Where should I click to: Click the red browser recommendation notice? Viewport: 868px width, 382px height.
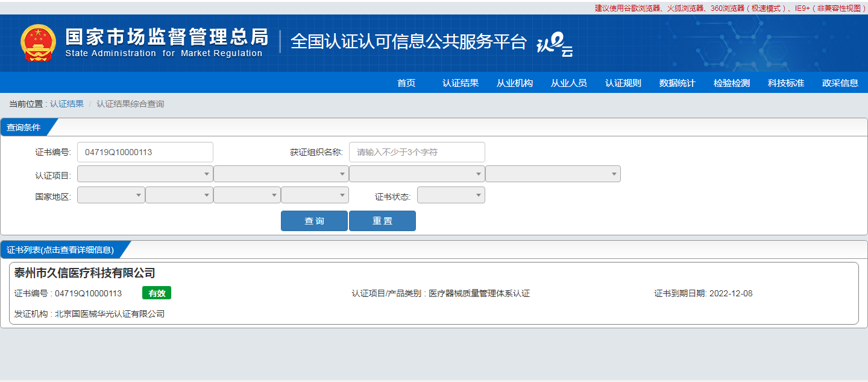(x=730, y=8)
